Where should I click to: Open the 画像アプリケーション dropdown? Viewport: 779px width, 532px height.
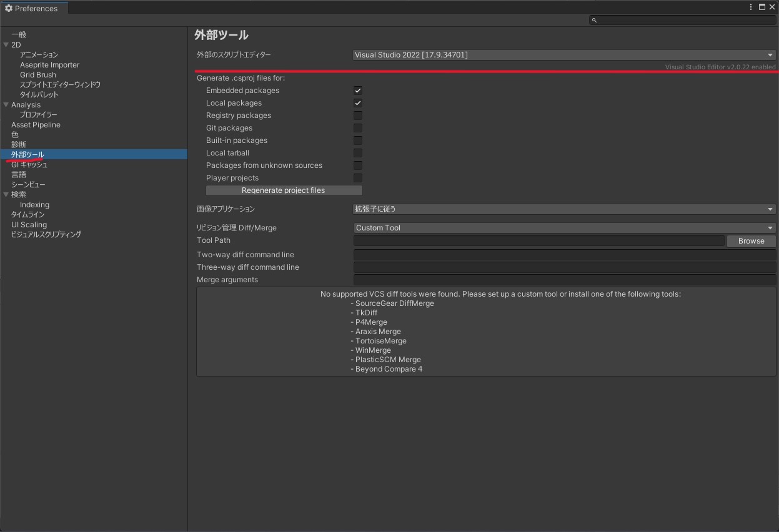[563, 209]
